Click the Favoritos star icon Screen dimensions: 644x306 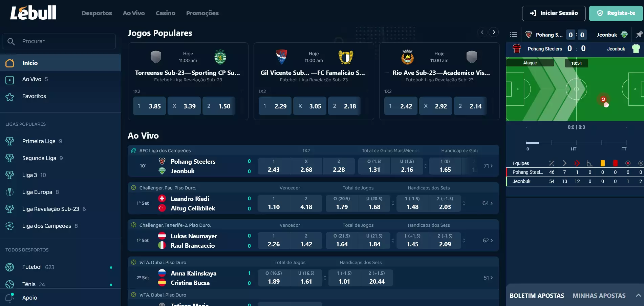click(10, 97)
